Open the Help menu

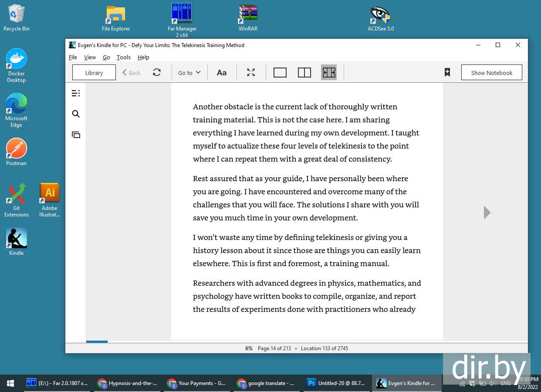click(143, 57)
